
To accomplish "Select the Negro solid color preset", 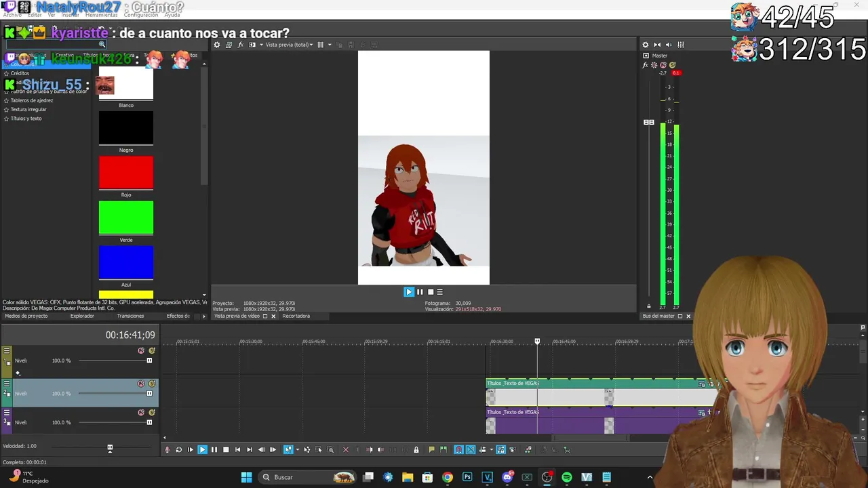I will [126, 128].
